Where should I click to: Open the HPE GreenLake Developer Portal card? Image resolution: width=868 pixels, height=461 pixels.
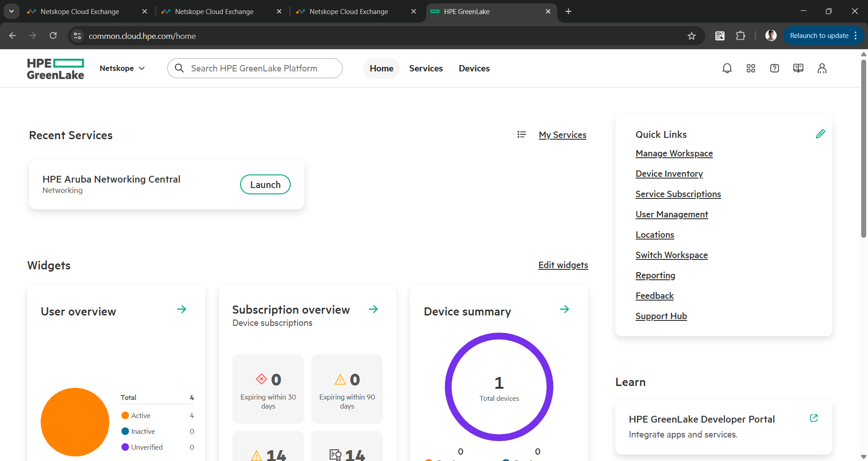point(723,427)
